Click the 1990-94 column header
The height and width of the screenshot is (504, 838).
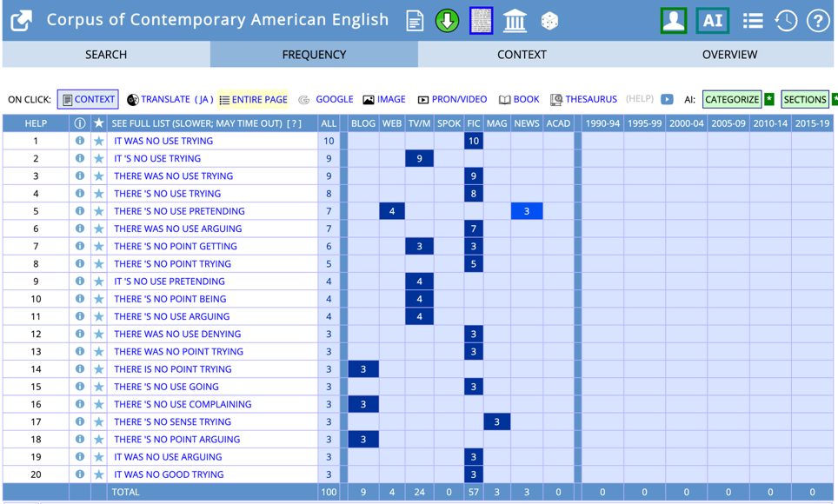602,123
